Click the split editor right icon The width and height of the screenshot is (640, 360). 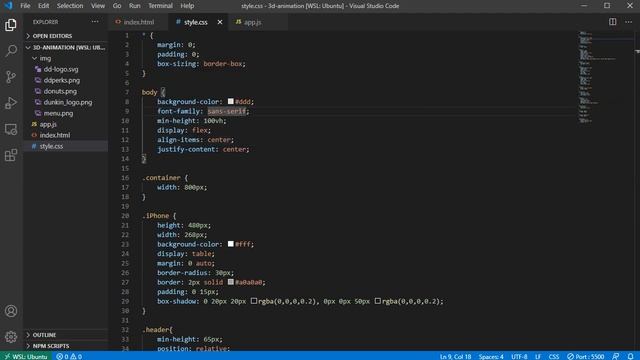(x=613, y=22)
